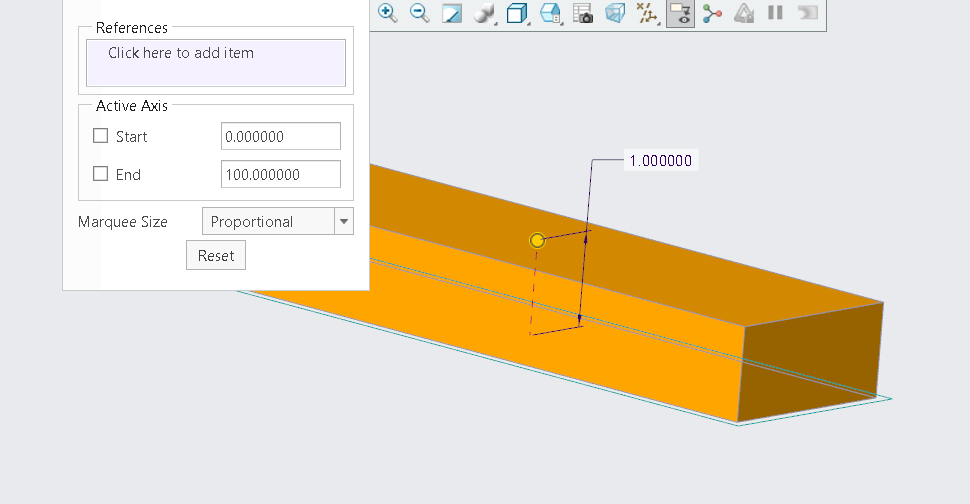Click the table with camera snapshot icon

[x=583, y=13]
